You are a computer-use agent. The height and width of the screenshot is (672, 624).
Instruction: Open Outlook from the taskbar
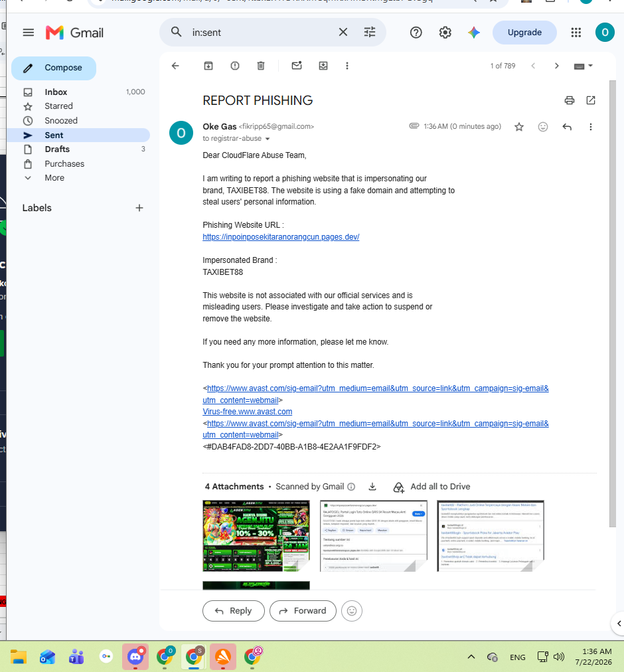tap(48, 657)
